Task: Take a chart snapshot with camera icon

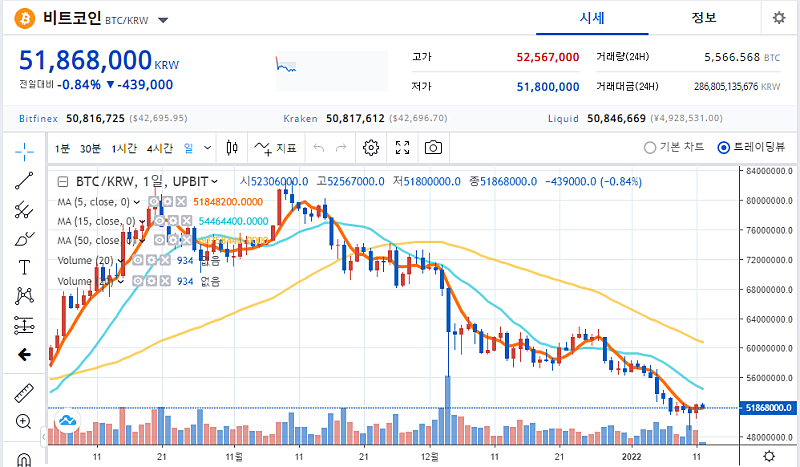Action: pos(433,148)
